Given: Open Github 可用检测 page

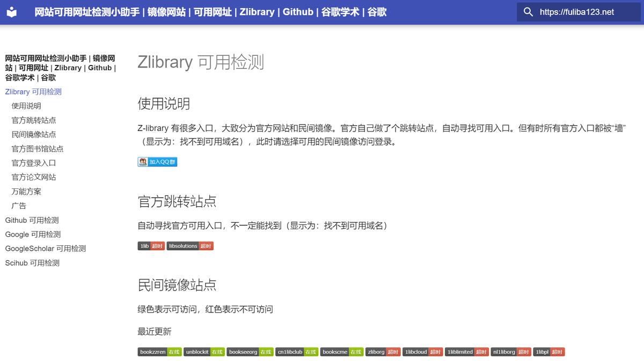Looking at the screenshot, I should pyautogui.click(x=32, y=220).
